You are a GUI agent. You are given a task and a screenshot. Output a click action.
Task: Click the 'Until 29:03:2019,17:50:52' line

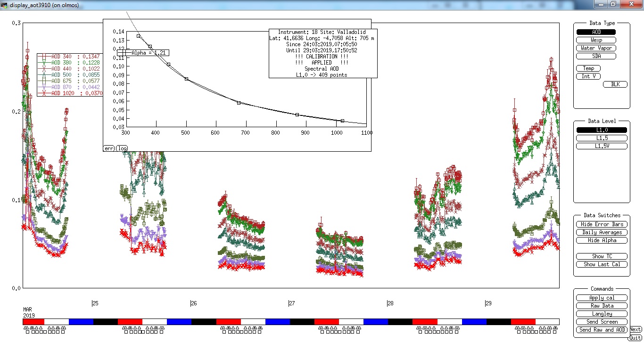coord(322,50)
